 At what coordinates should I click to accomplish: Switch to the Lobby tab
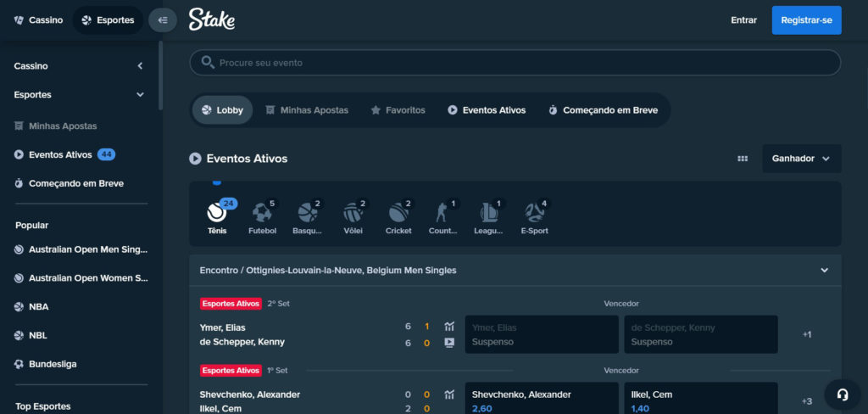(223, 110)
